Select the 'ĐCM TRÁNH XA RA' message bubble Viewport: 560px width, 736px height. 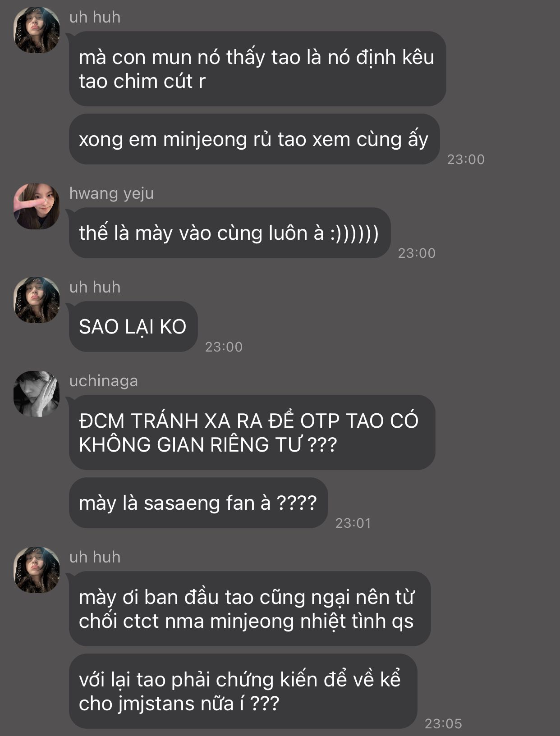tap(252, 433)
